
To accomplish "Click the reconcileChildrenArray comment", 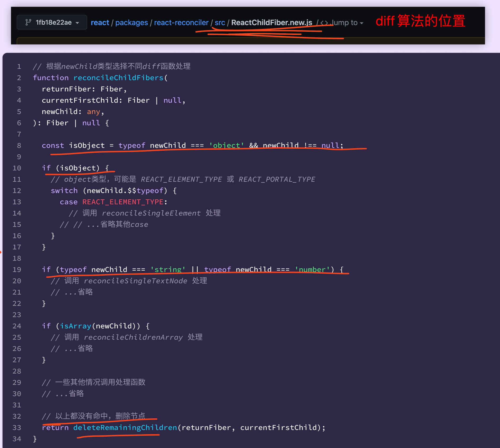I will tap(127, 337).
